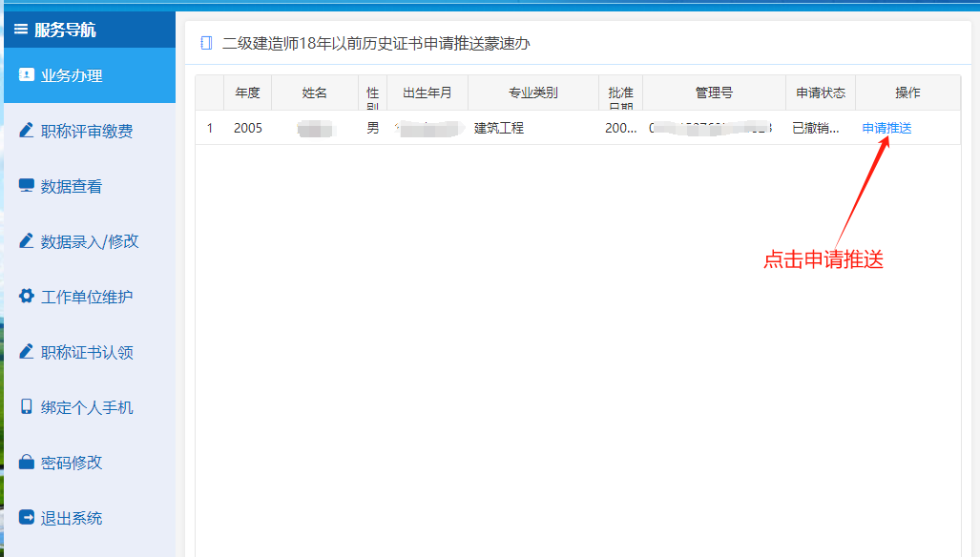Click the 出生年月 column header
980x557 pixels.
427,93
